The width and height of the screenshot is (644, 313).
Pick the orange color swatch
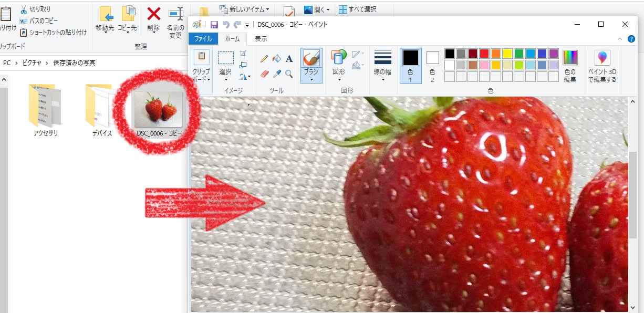[x=495, y=54]
